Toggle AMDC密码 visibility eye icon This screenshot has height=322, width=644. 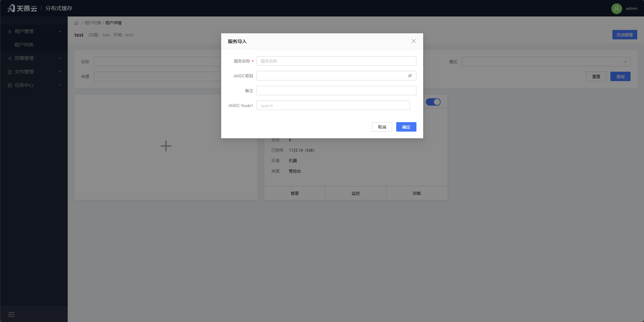tap(410, 76)
